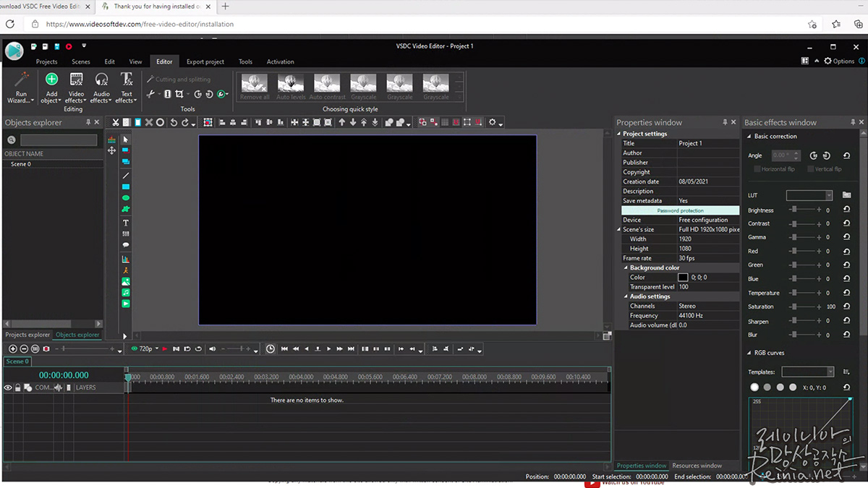Screen dimensions: 868x488
Task: Click the X delete icon in editor toolbar
Action: pyautogui.click(x=149, y=123)
